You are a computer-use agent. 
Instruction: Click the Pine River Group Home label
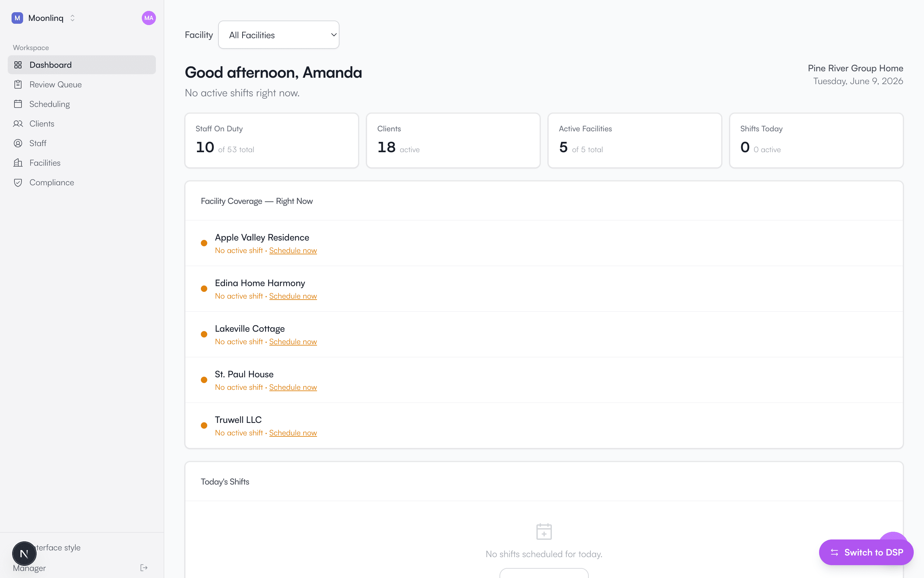[855, 68]
